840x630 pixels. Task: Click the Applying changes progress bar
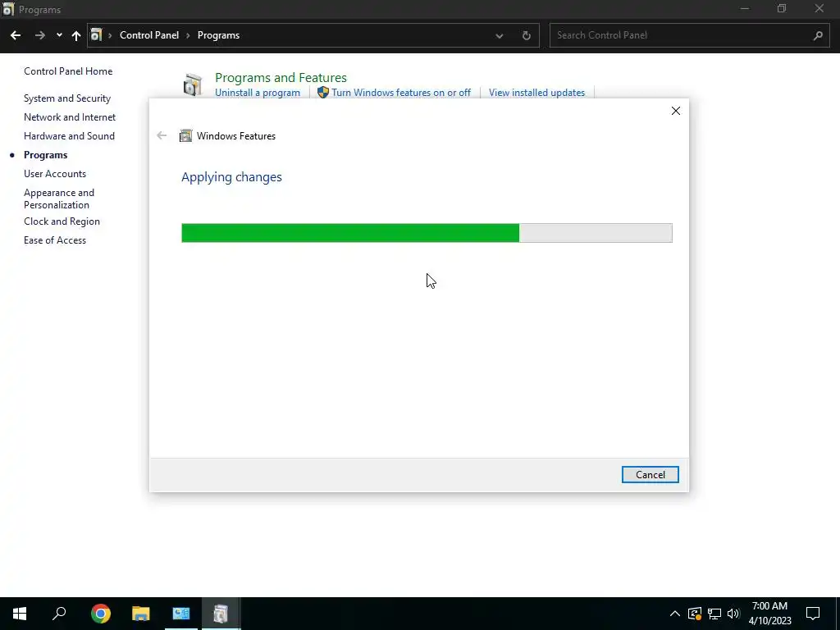point(427,233)
